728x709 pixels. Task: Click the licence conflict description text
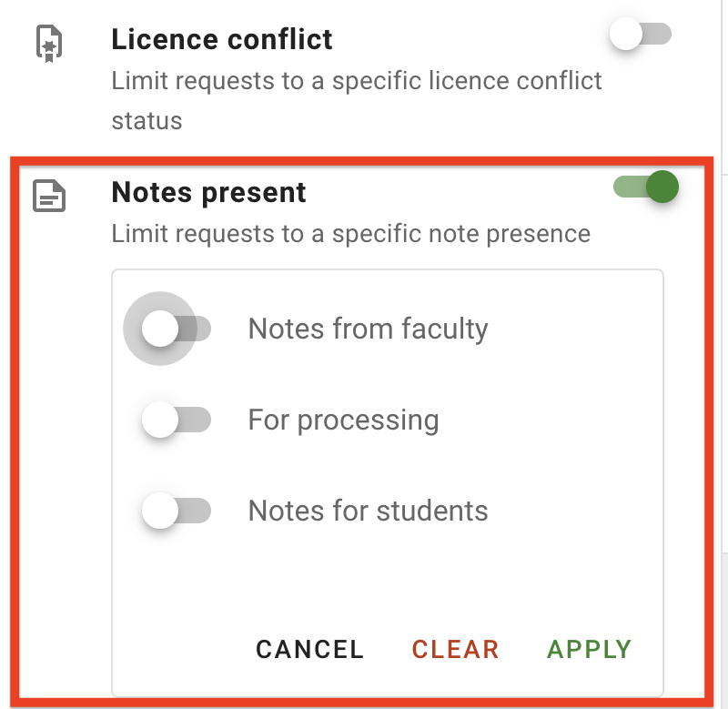coord(356,80)
